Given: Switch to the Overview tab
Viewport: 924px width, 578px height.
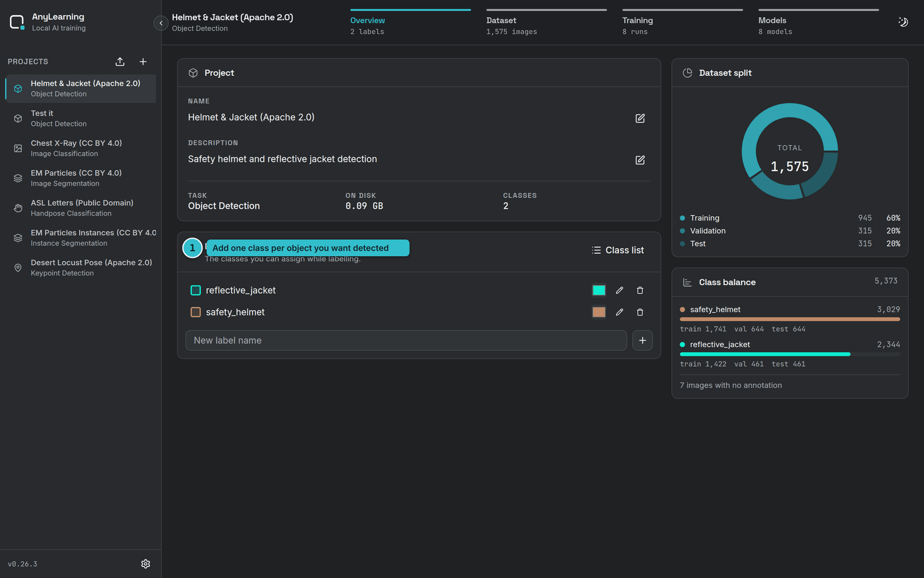Looking at the screenshot, I should (410, 23).
